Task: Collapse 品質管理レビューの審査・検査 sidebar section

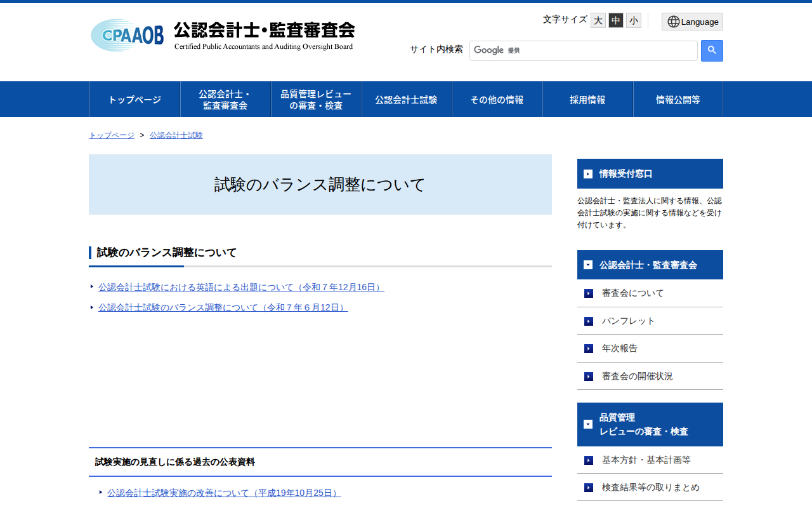Action: (x=650, y=424)
